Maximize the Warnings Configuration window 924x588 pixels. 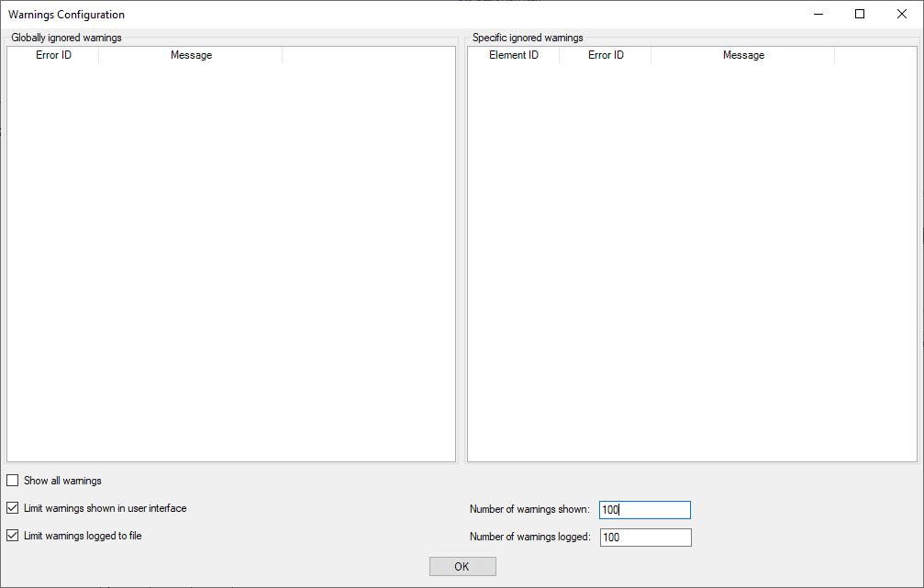[860, 14]
